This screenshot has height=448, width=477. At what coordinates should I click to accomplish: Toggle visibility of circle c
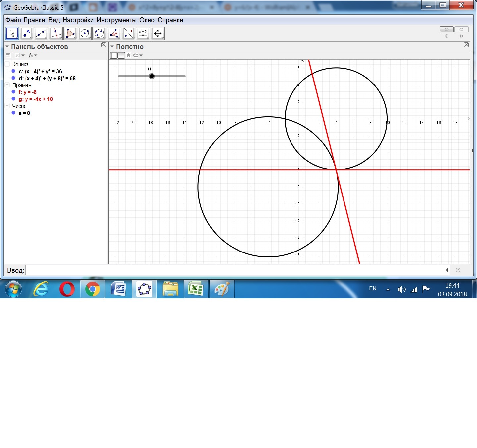(13, 71)
